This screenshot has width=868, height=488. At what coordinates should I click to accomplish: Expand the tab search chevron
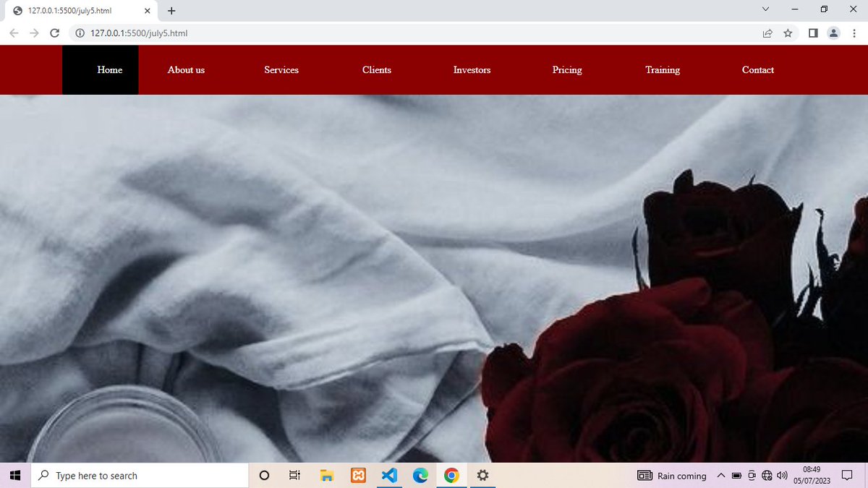[766, 9]
